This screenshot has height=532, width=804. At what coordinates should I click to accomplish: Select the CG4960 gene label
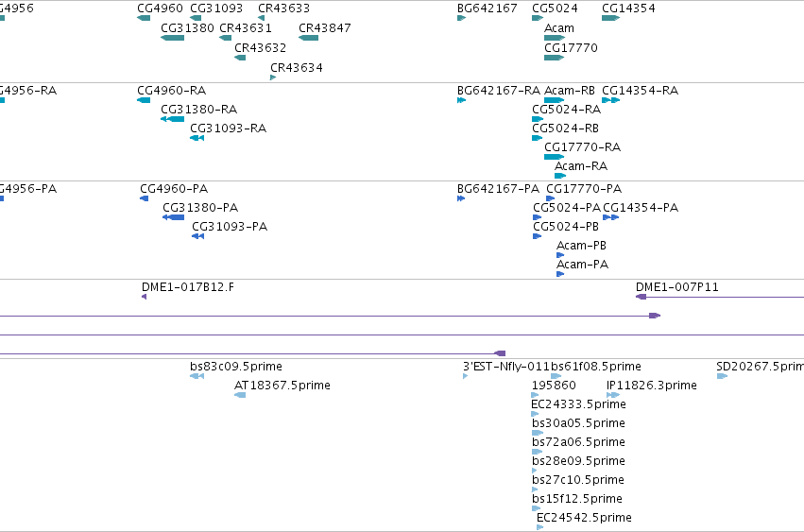[x=160, y=9]
